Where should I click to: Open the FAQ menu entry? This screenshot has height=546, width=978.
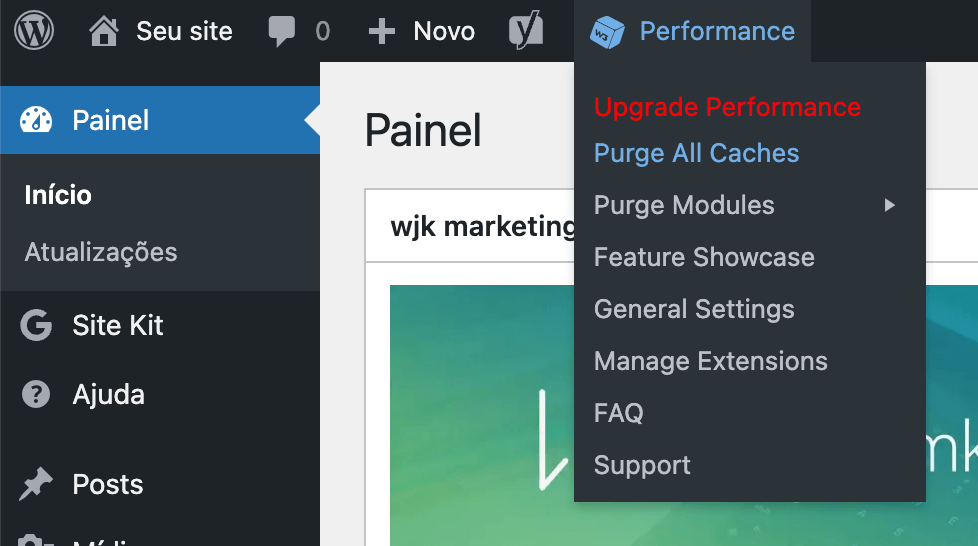point(618,413)
